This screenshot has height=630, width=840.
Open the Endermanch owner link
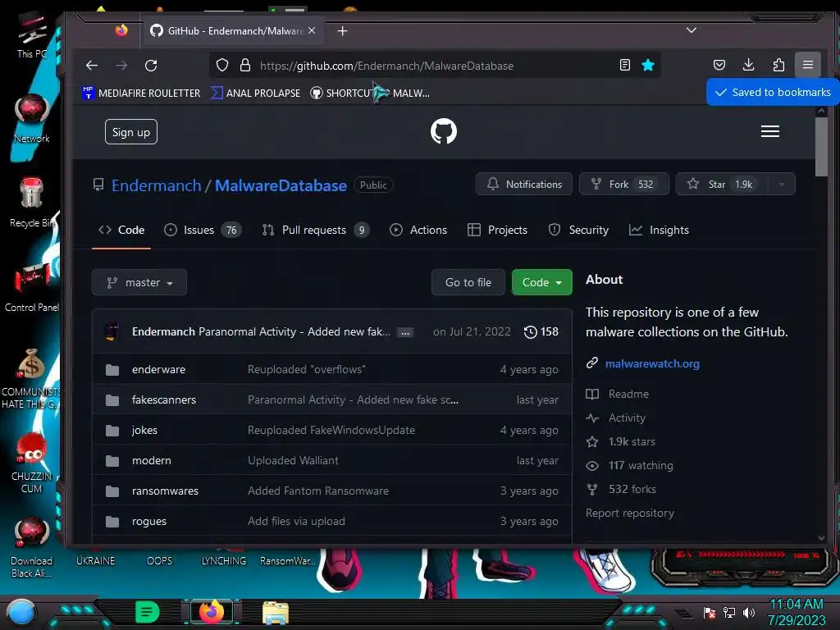point(157,185)
